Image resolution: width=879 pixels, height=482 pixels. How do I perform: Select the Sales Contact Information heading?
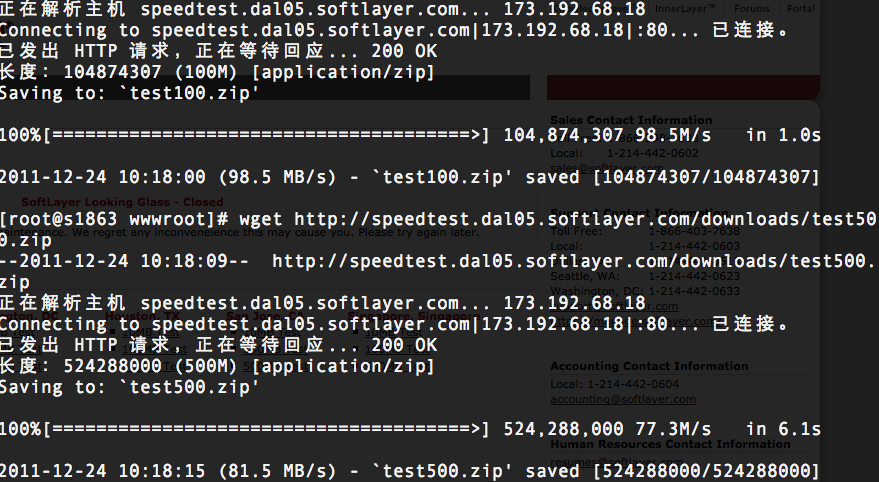631,120
